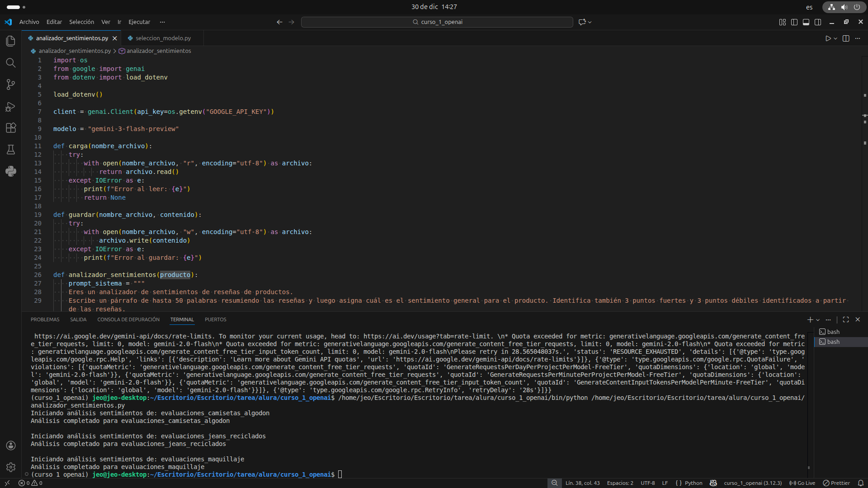This screenshot has width=868, height=488.
Task: Open the Python sidebar view
Action: (11, 171)
